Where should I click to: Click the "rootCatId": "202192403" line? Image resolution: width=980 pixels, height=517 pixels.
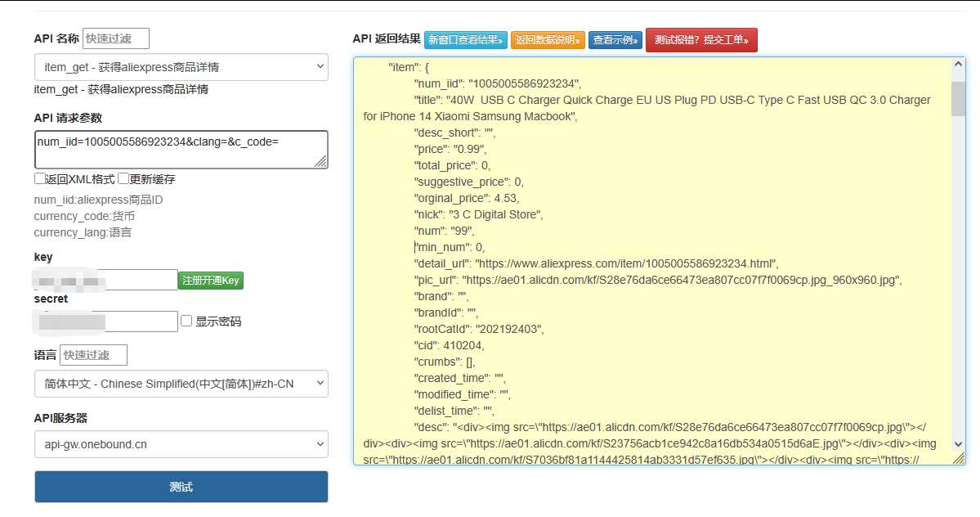(x=479, y=330)
